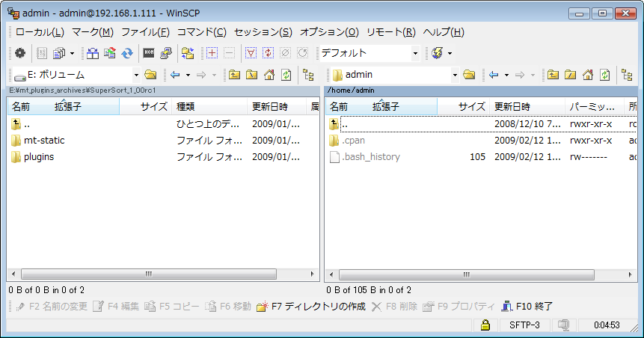This screenshot has width=644, height=338.
Task: Sort remote panel by 更新日時 column
Action: click(x=527, y=107)
